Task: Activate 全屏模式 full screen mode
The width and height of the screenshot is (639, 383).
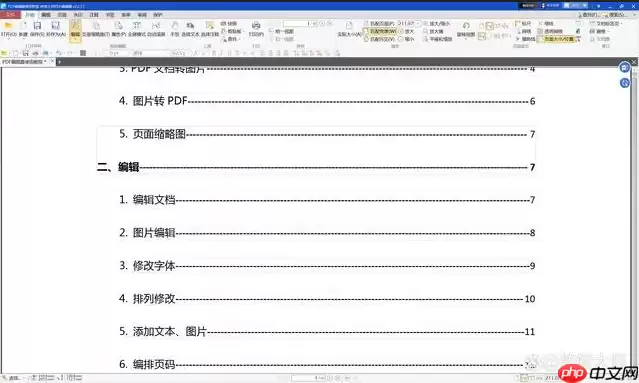Action: 137,29
